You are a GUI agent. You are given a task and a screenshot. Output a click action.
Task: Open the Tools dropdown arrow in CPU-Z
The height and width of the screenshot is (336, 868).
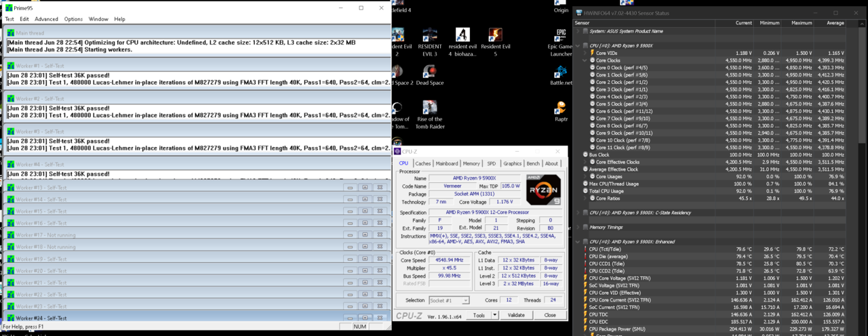pos(494,315)
